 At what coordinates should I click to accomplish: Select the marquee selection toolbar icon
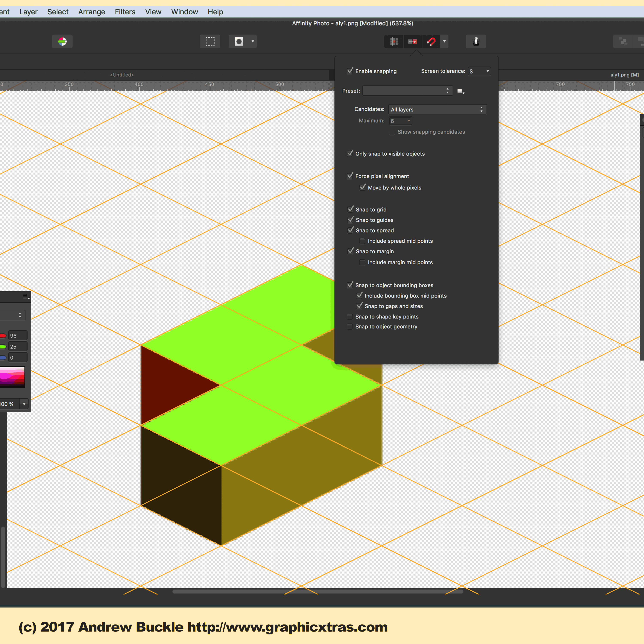point(210,41)
